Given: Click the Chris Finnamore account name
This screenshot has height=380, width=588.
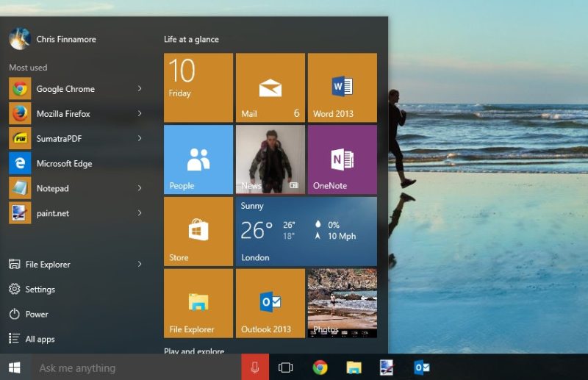Looking at the screenshot, I should [x=66, y=39].
